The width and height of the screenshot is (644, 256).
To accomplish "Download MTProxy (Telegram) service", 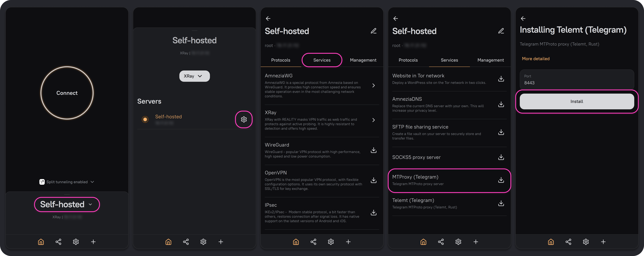I will click(501, 180).
